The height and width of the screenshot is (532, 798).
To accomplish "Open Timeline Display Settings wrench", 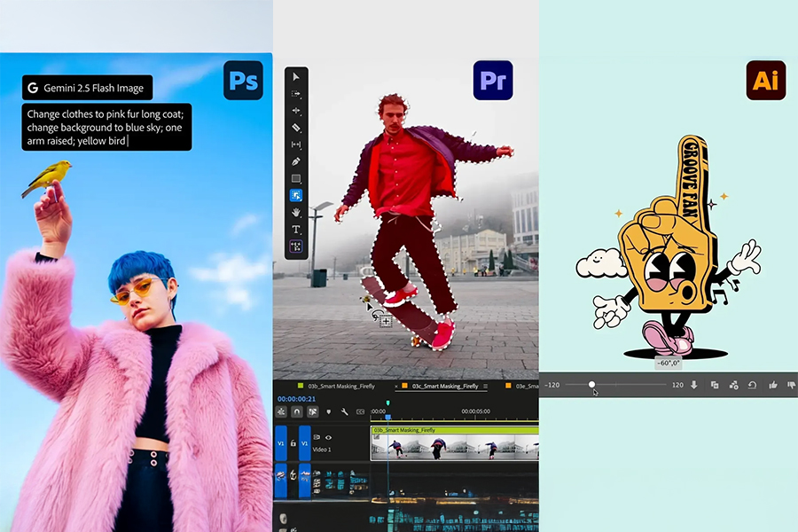I will [x=345, y=411].
